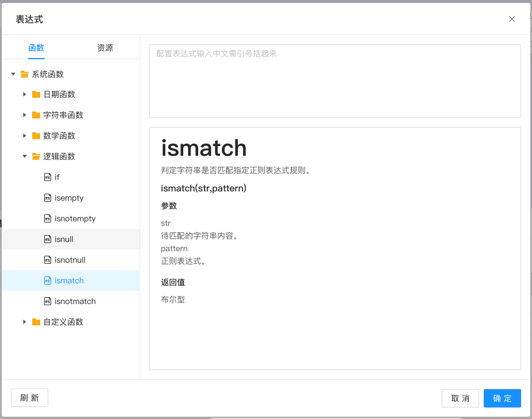The width and height of the screenshot is (532, 419).
Task: Select the ismatch function in tree
Action: [69, 280]
